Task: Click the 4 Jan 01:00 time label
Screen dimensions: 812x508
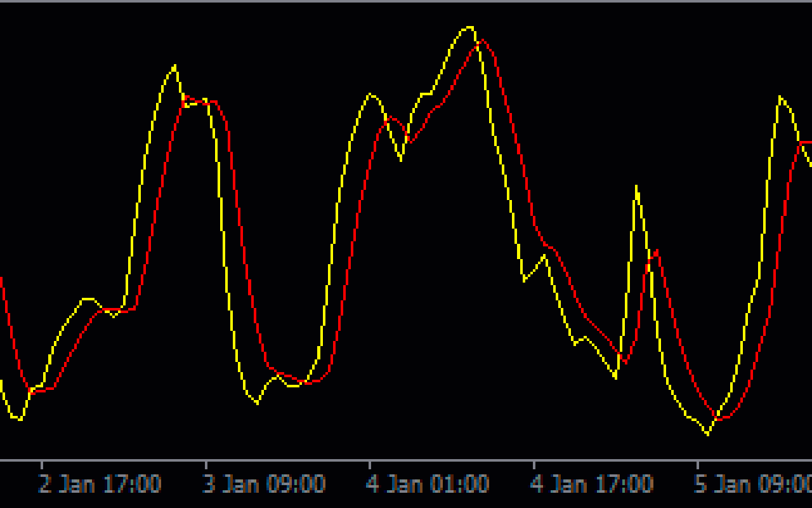Action: point(428,484)
